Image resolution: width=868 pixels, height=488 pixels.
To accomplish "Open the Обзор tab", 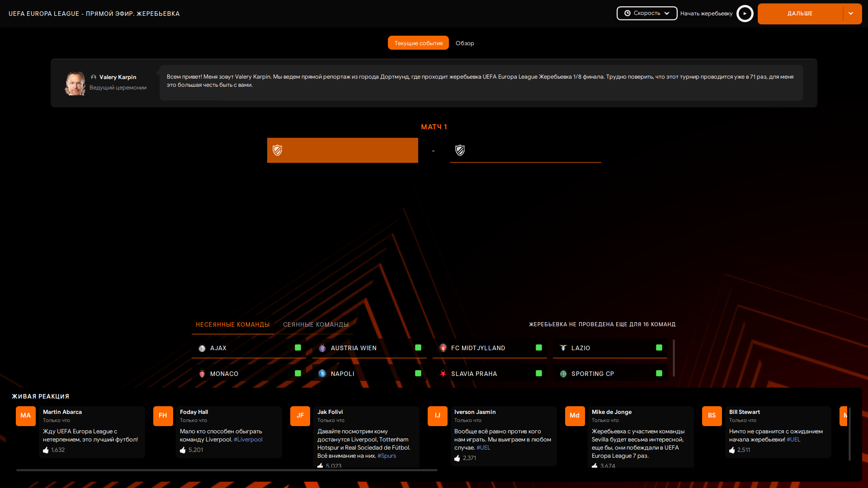I will pos(465,43).
